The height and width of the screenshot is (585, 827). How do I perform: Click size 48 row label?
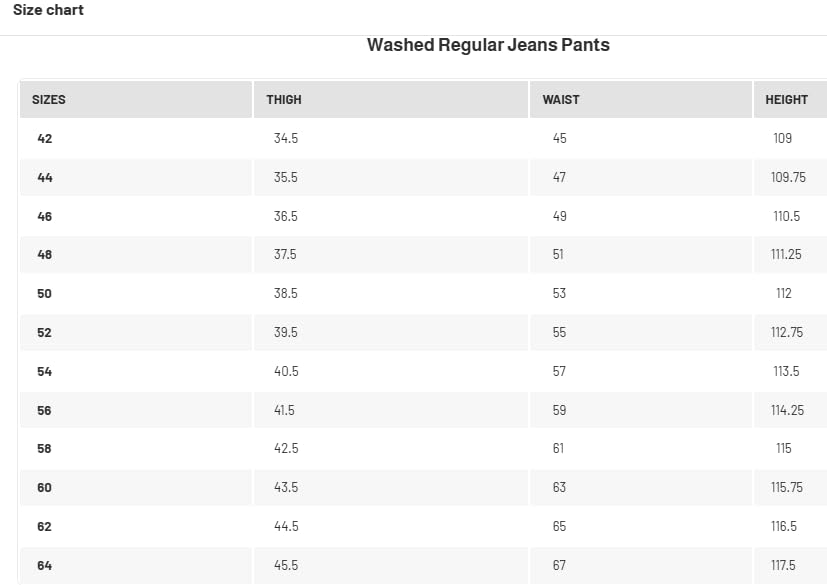coord(45,255)
